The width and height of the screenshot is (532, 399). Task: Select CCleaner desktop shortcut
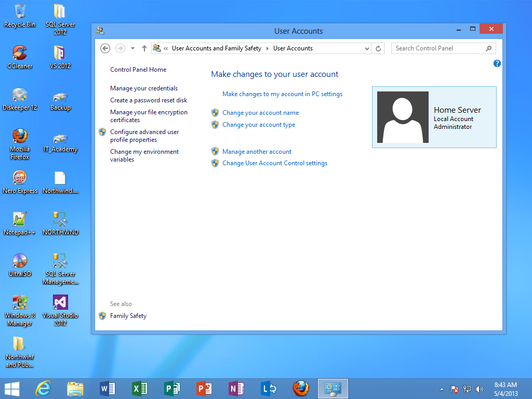point(20,57)
